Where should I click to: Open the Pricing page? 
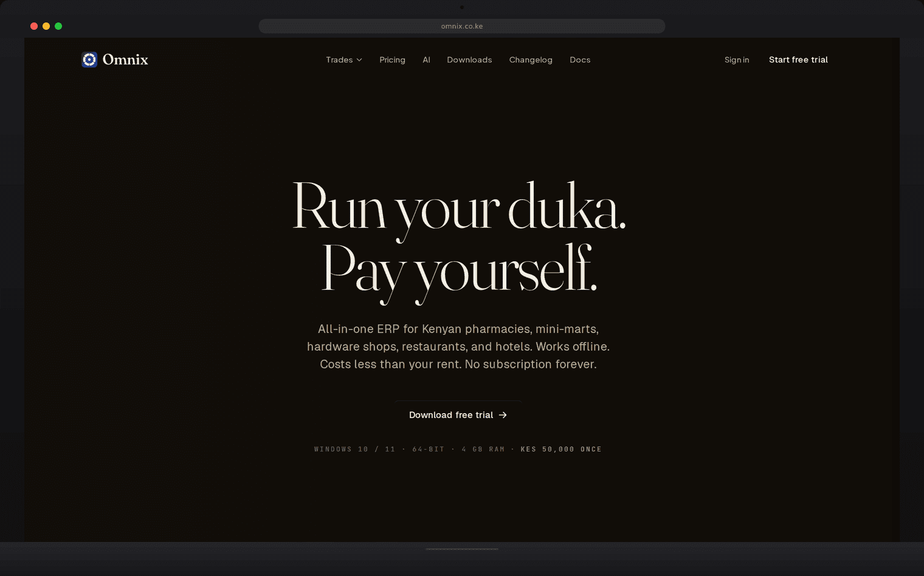(x=392, y=60)
